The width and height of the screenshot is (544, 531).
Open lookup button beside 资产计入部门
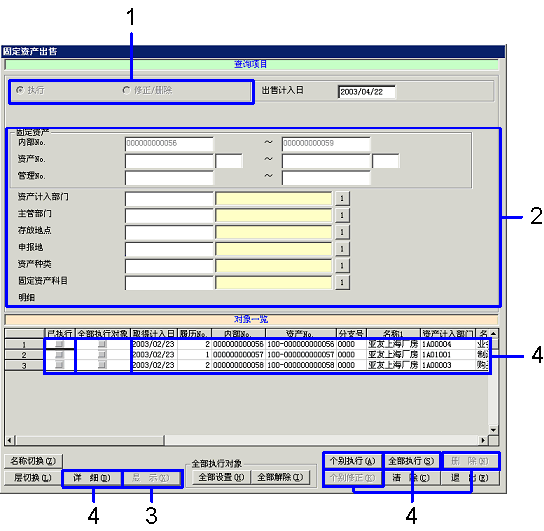pyautogui.click(x=342, y=198)
